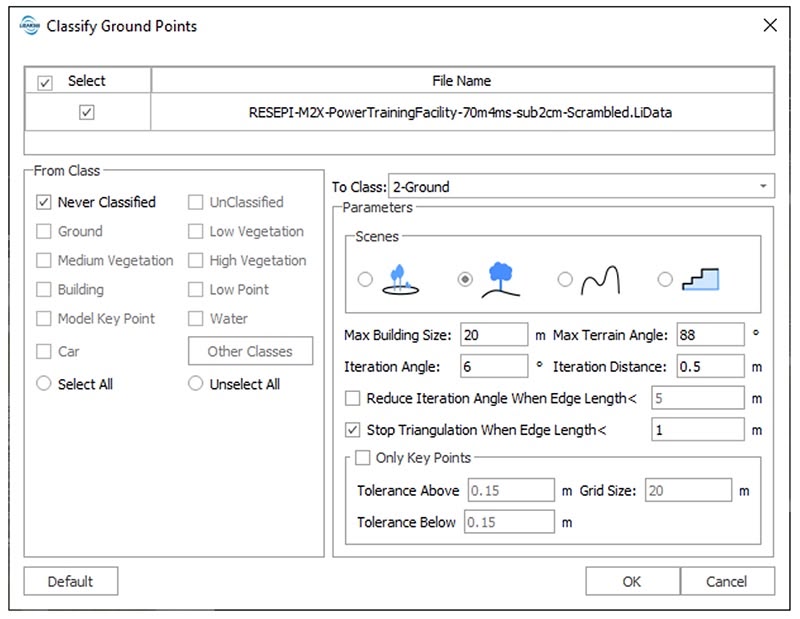Click the Cancel button
This screenshot has height=619, width=800.
coord(726,581)
